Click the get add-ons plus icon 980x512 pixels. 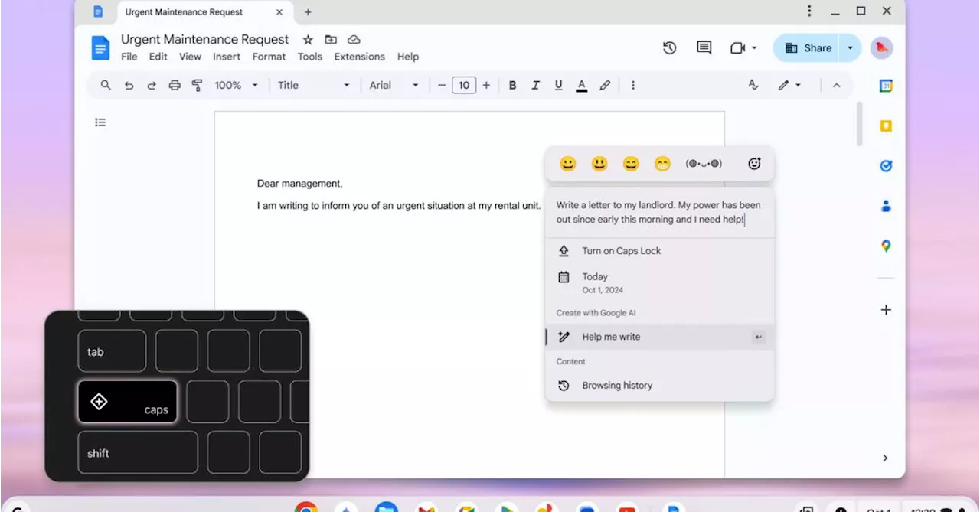click(886, 310)
